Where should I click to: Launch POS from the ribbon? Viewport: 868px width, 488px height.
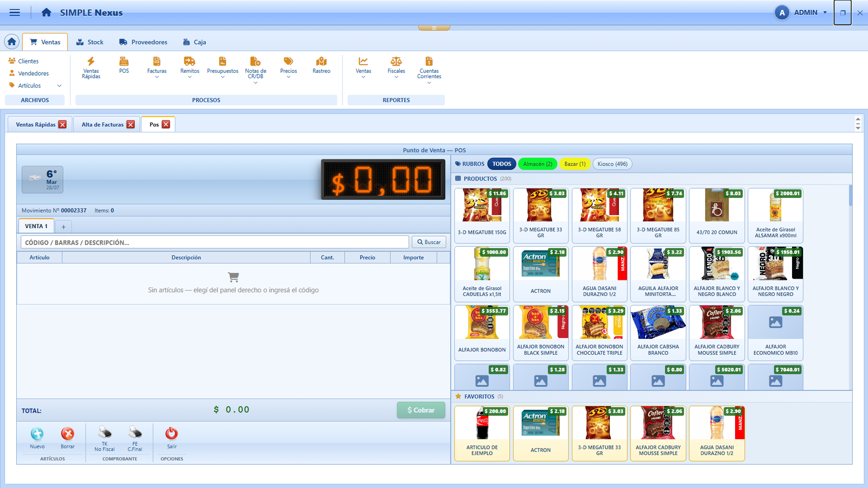click(124, 65)
